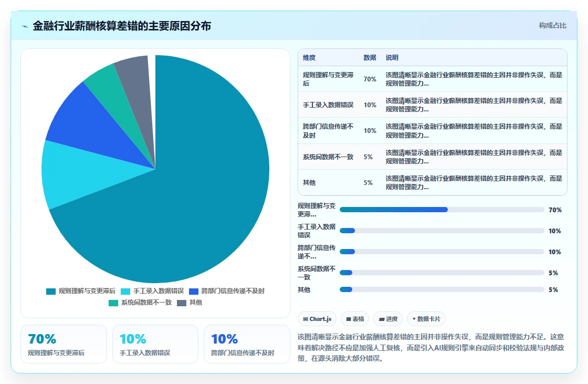588x384 pixels.
Task: Select the 进度 tag button
Action: (388, 319)
